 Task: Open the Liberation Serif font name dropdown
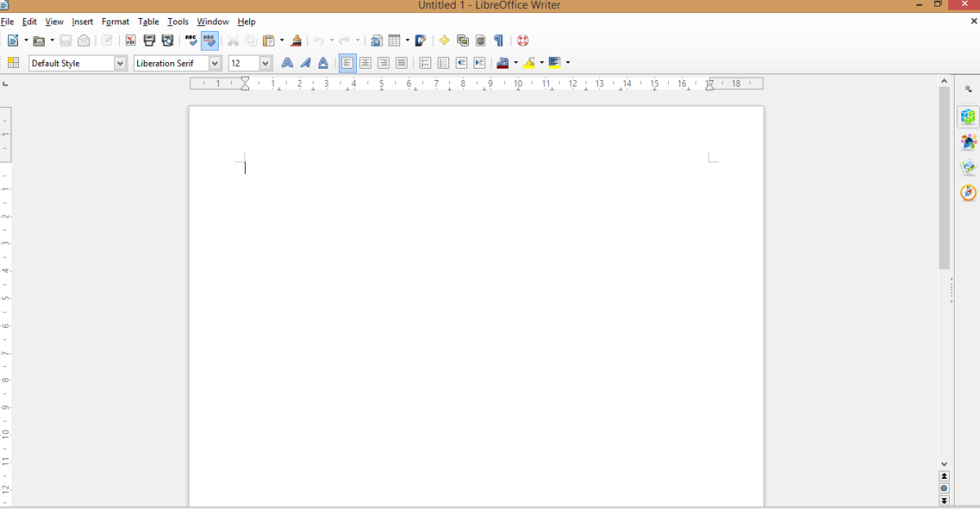pos(214,63)
